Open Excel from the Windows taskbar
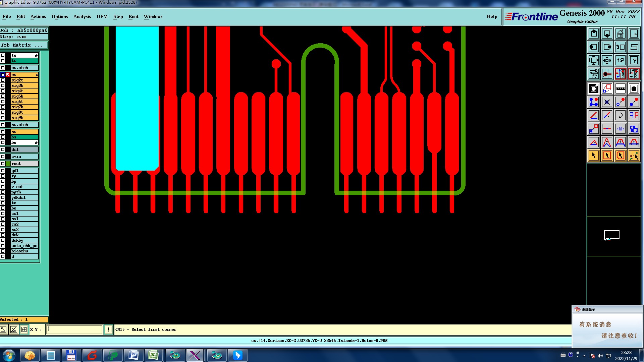Screen dimensions: 644x362 coord(154,355)
